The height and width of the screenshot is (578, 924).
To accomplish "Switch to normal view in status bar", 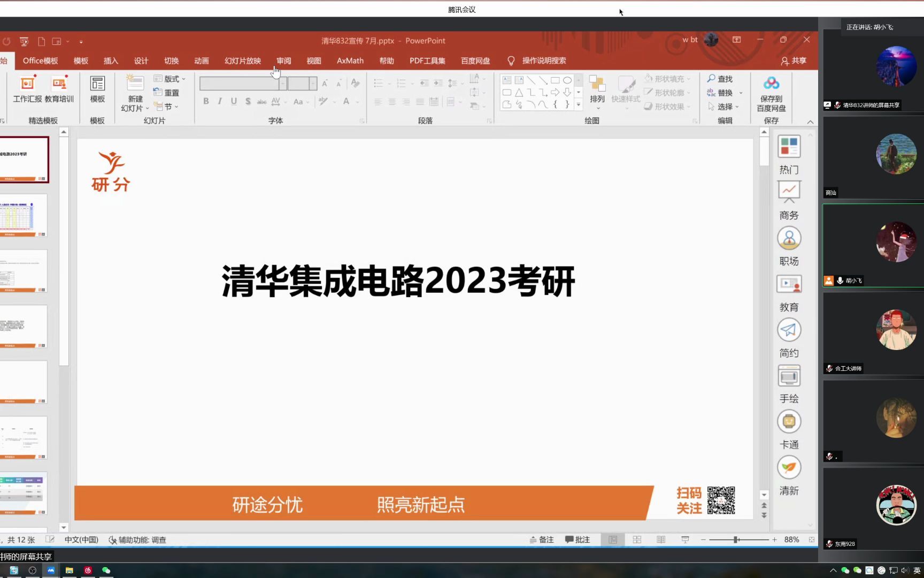I will pyautogui.click(x=613, y=539).
